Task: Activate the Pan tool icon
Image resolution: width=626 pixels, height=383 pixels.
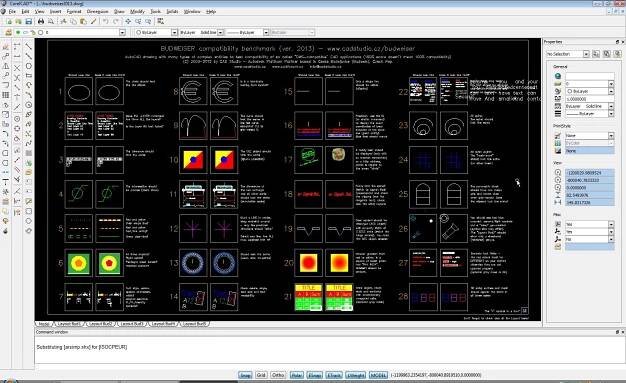Action: click(128, 22)
